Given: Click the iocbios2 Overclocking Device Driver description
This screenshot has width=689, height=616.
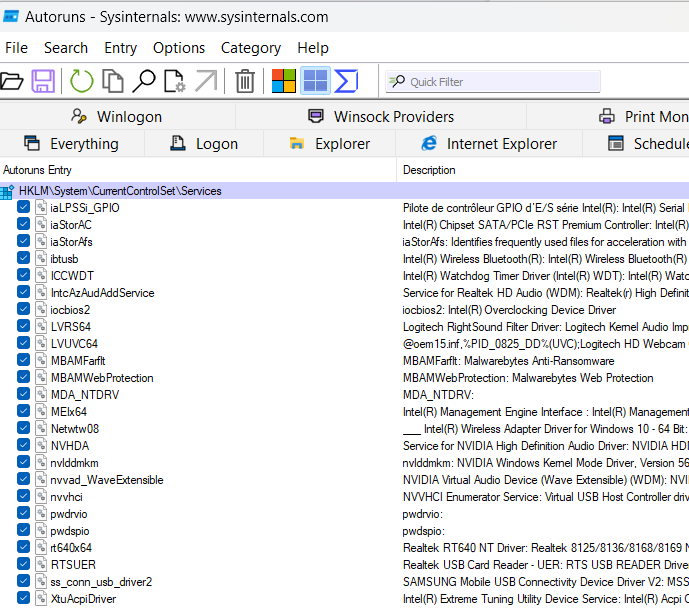Looking at the screenshot, I should (x=509, y=310).
